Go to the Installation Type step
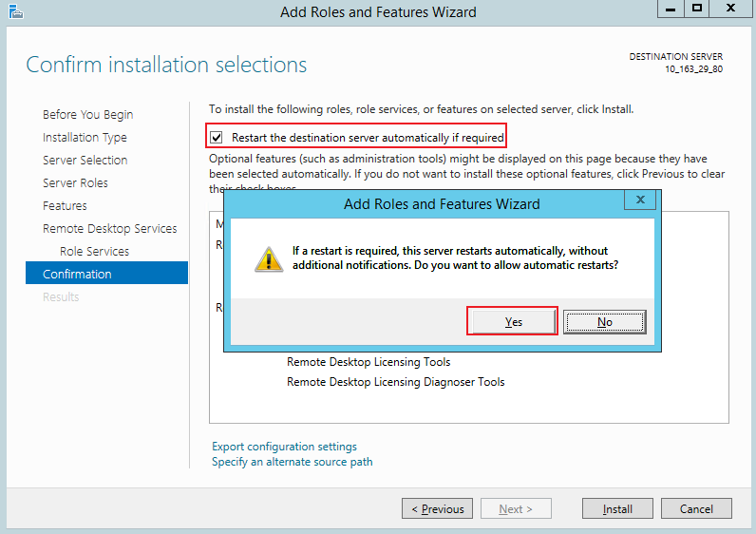 [85, 138]
